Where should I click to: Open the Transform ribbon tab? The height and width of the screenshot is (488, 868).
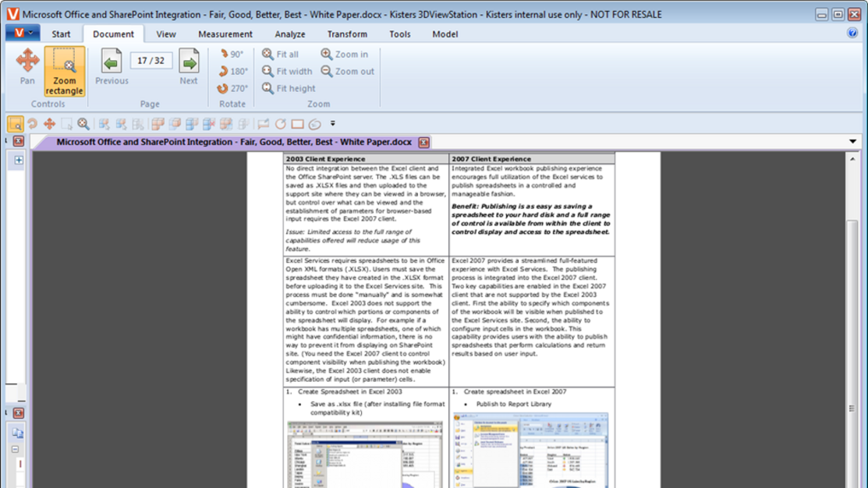347,34
